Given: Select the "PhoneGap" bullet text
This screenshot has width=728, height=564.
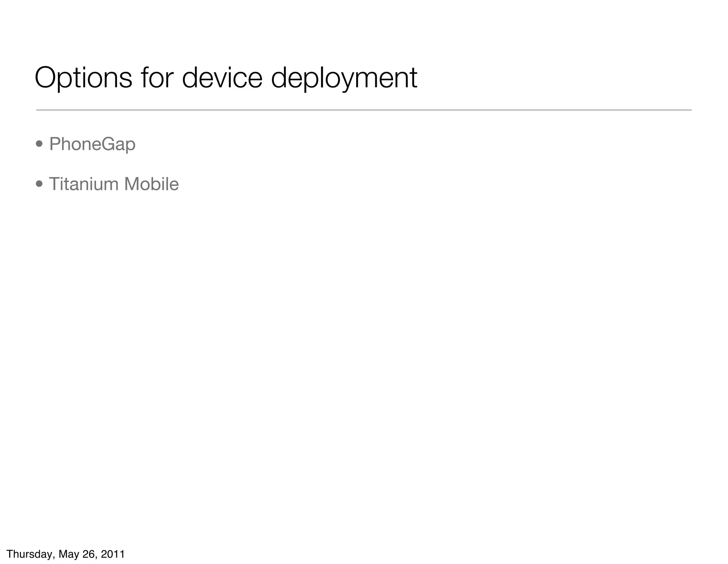Looking at the screenshot, I should pyautogui.click(x=92, y=144).
